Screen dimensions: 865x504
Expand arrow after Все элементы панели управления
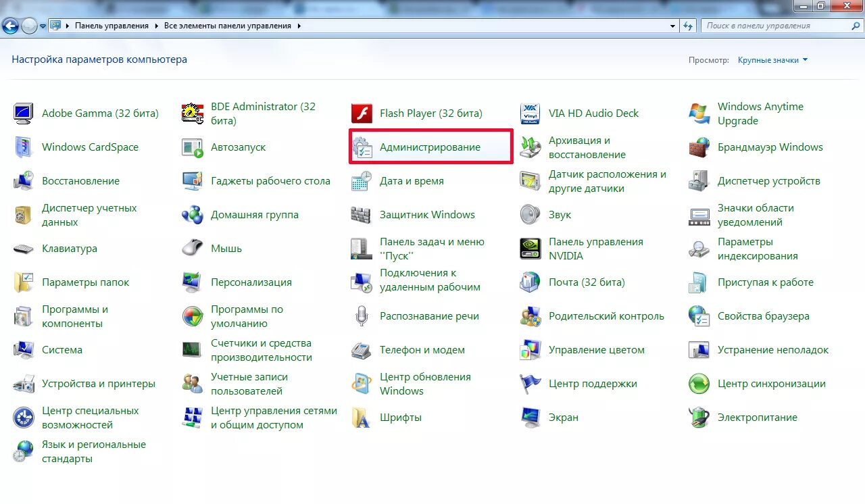click(x=299, y=26)
